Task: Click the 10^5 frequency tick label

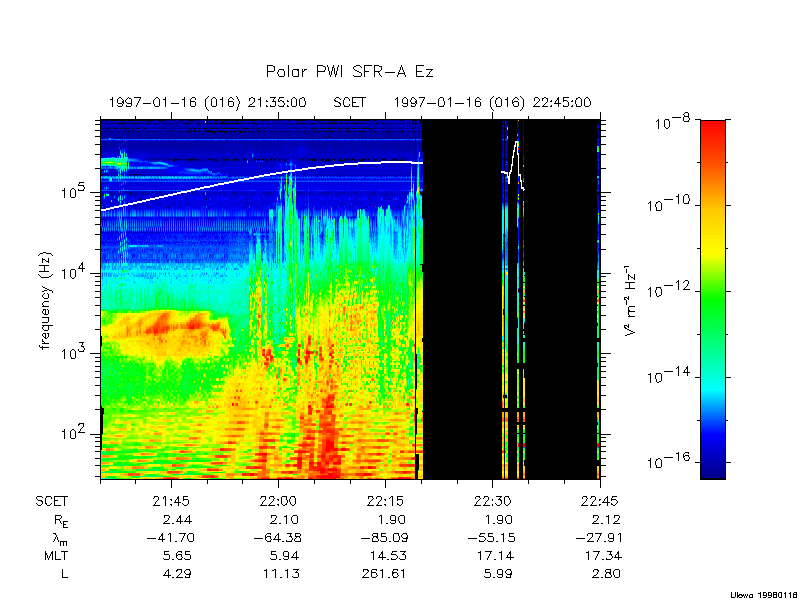Action: click(x=79, y=191)
